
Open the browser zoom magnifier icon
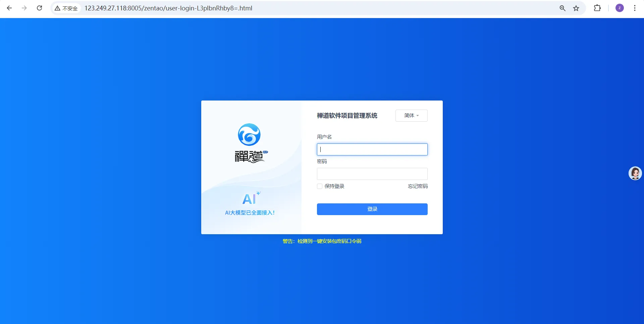click(562, 8)
